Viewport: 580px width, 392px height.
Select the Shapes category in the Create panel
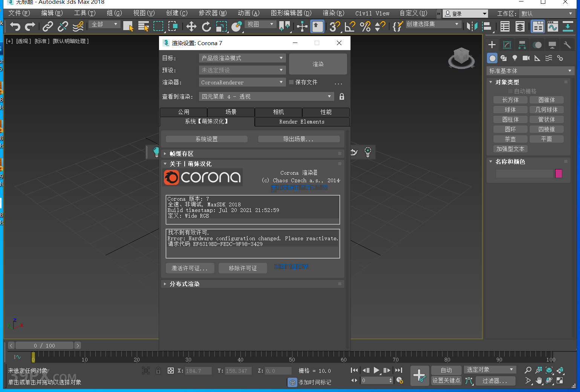tap(503, 58)
